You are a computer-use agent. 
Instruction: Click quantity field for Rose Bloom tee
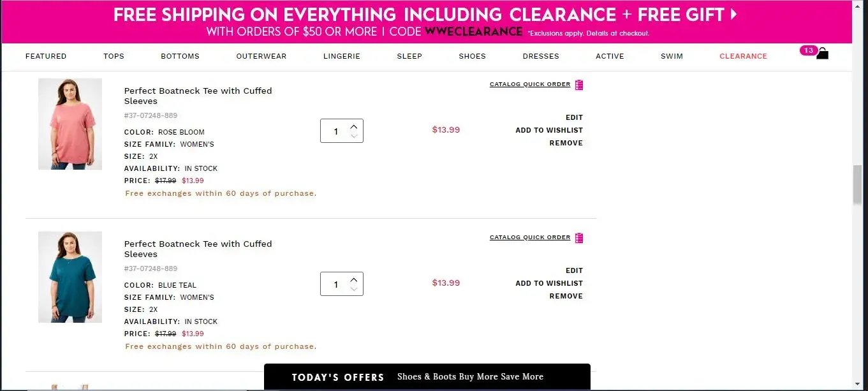pyautogui.click(x=335, y=131)
